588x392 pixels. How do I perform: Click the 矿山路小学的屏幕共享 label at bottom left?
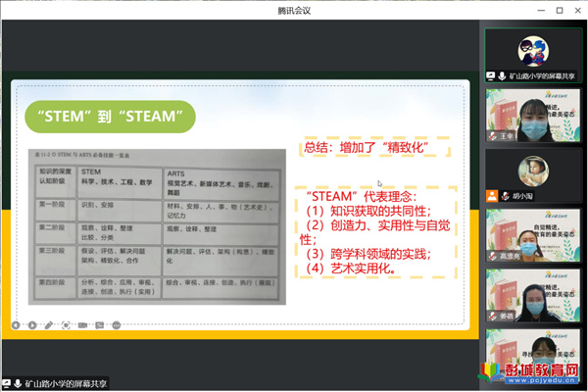[x=66, y=384]
